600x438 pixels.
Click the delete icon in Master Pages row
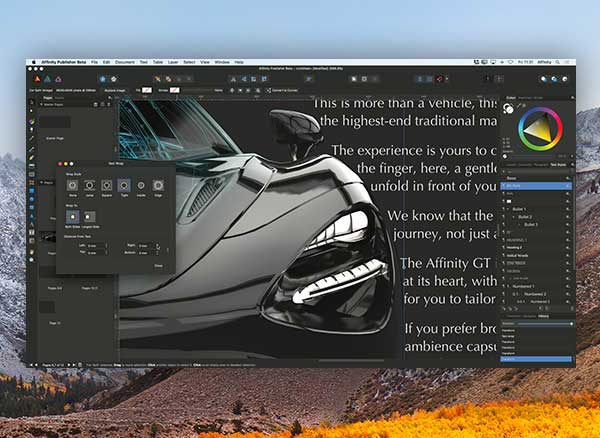[109, 104]
